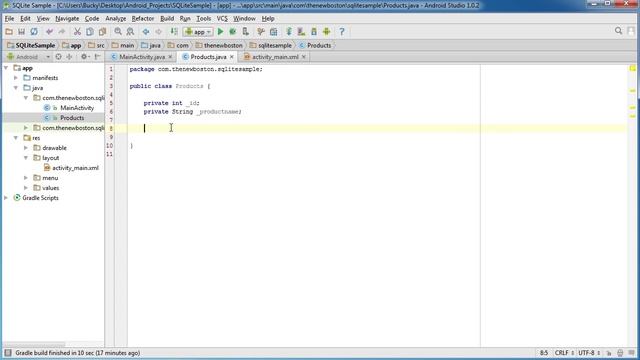This screenshot has height=360, width=640.
Task: Click the Save All toolbar icon
Action: pyautogui.click(x=21, y=31)
